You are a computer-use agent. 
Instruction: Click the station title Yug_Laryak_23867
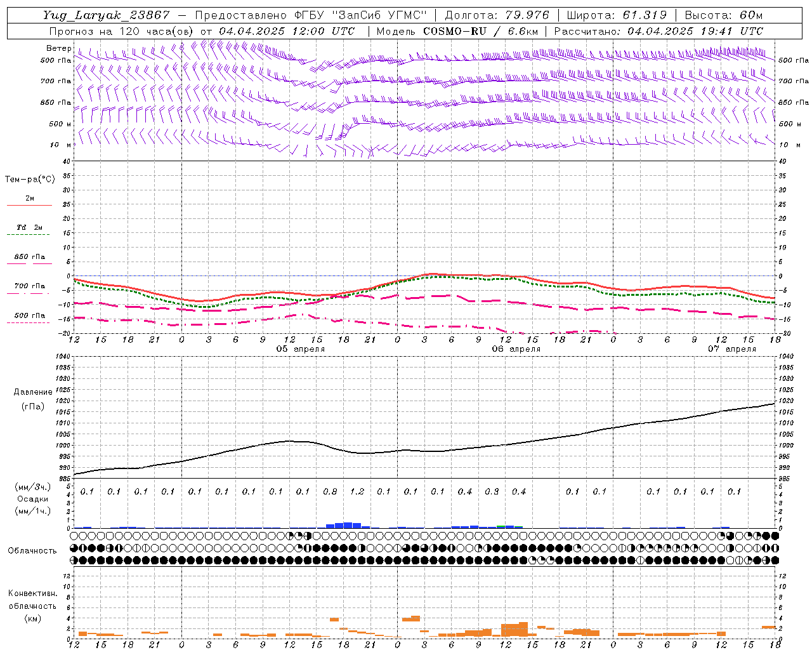point(107,15)
